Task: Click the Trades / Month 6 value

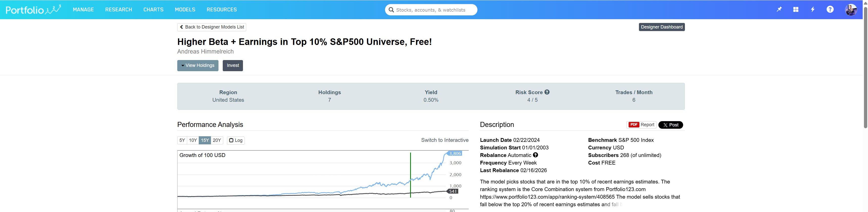Action: click(x=633, y=100)
